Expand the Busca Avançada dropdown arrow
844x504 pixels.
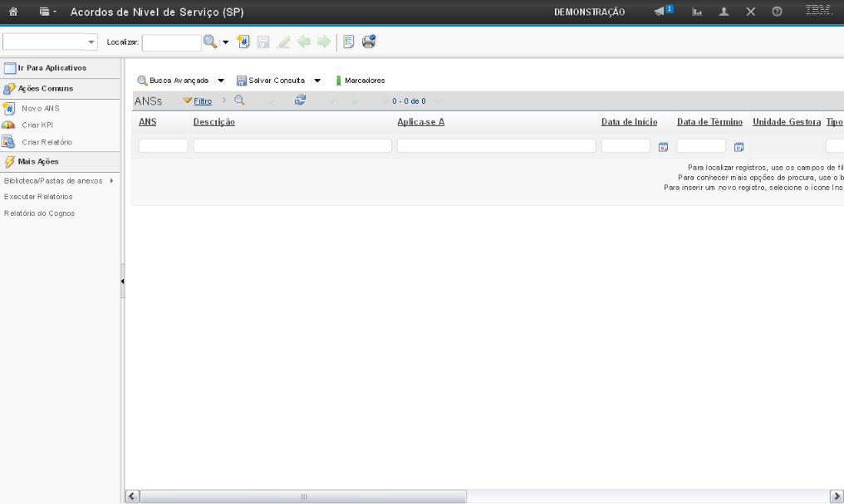(x=221, y=81)
